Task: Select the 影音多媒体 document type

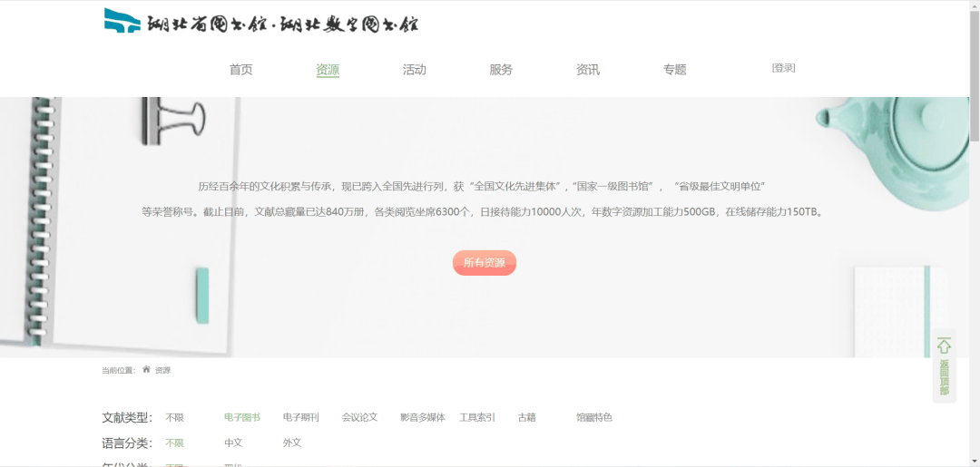Action: [x=423, y=418]
